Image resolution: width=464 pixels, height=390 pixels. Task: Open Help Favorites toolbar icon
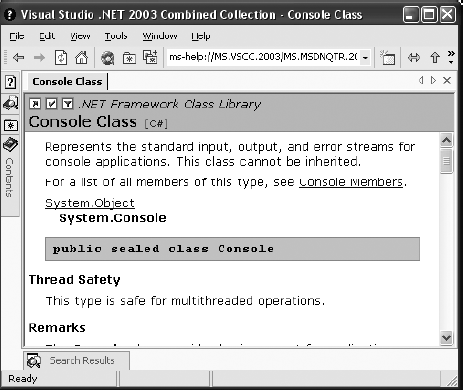pos(129,58)
